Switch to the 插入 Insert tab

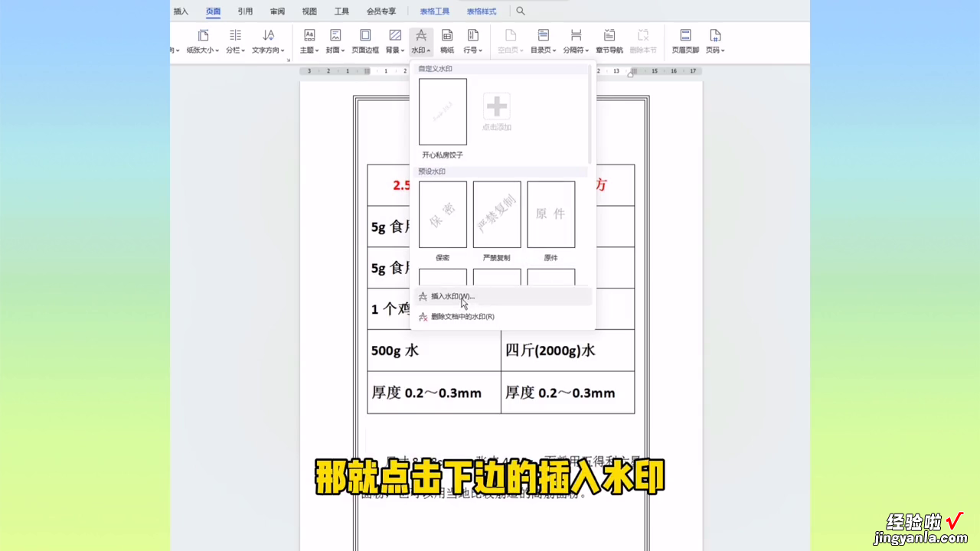tap(181, 11)
